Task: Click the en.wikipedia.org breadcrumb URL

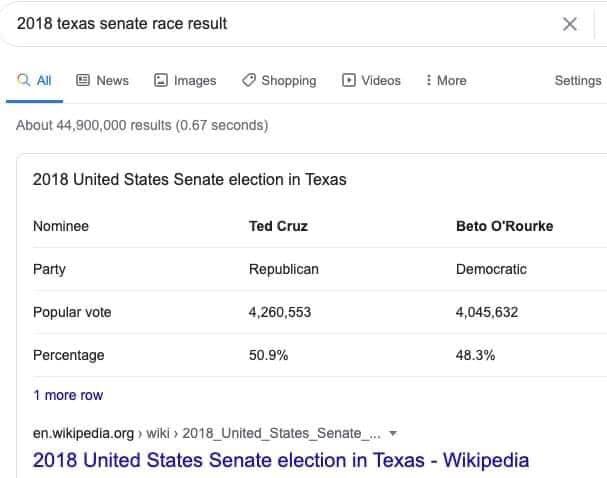Action: pos(207,433)
